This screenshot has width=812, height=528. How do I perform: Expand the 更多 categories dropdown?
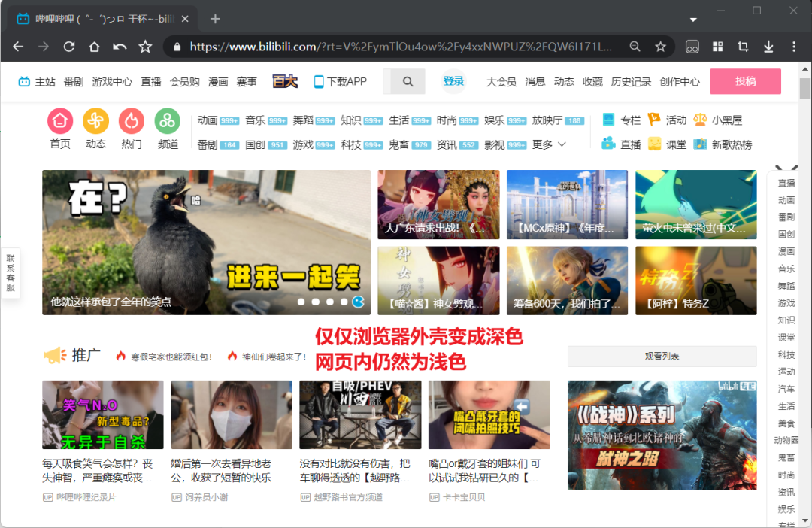point(549,144)
